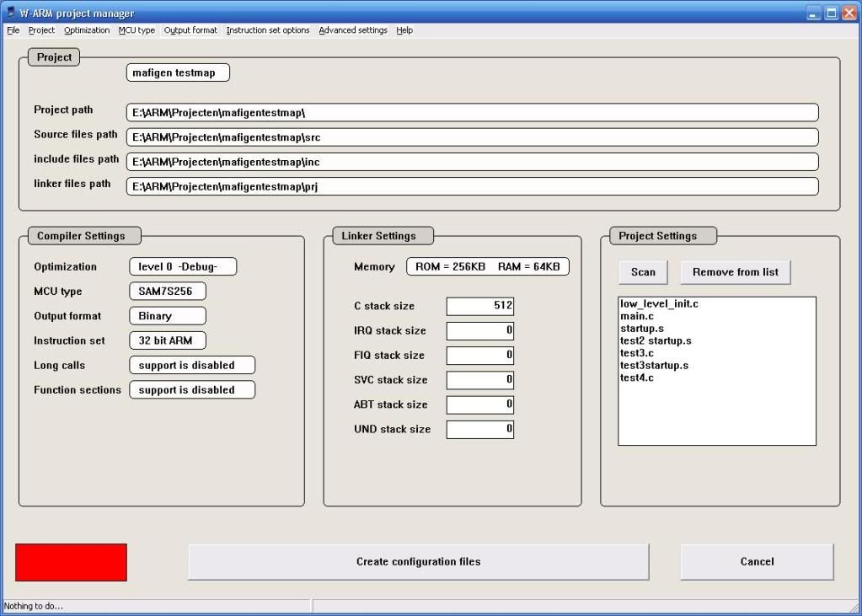
Task: Click the FIQ stack size field
Action: (x=480, y=356)
